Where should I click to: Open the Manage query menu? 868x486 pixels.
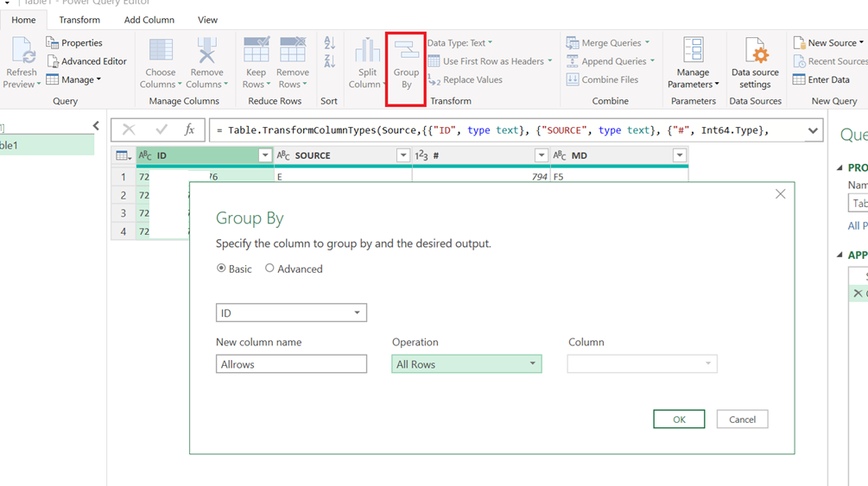[x=73, y=79]
